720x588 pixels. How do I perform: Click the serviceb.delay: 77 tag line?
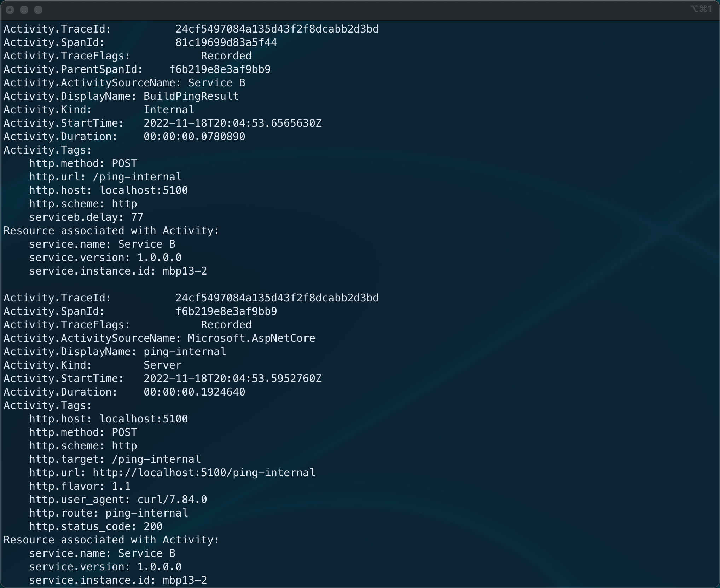[86, 217]
